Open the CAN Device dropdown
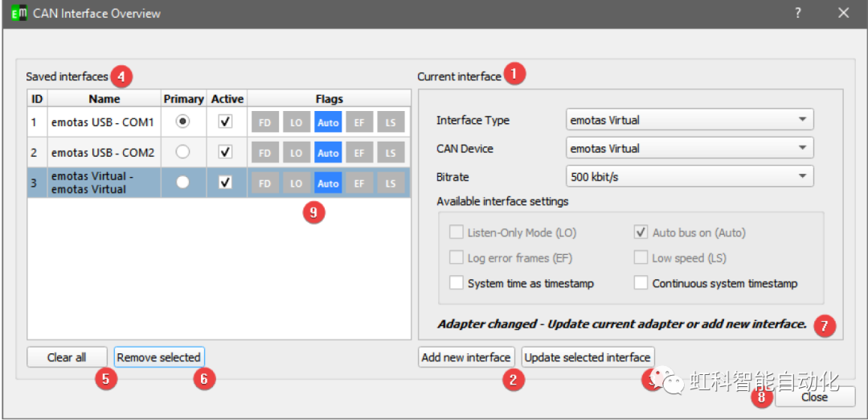Screen dimensions: 868x420 (690, 148)
